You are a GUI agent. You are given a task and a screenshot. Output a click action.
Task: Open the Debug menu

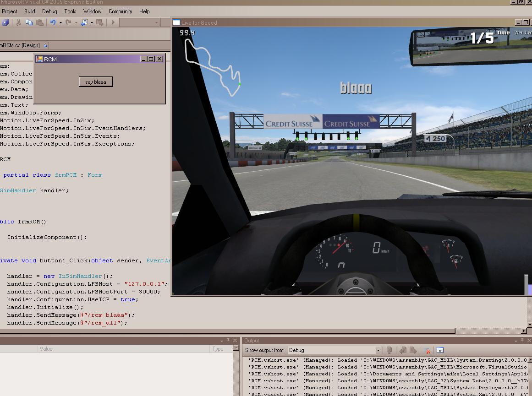49,11
